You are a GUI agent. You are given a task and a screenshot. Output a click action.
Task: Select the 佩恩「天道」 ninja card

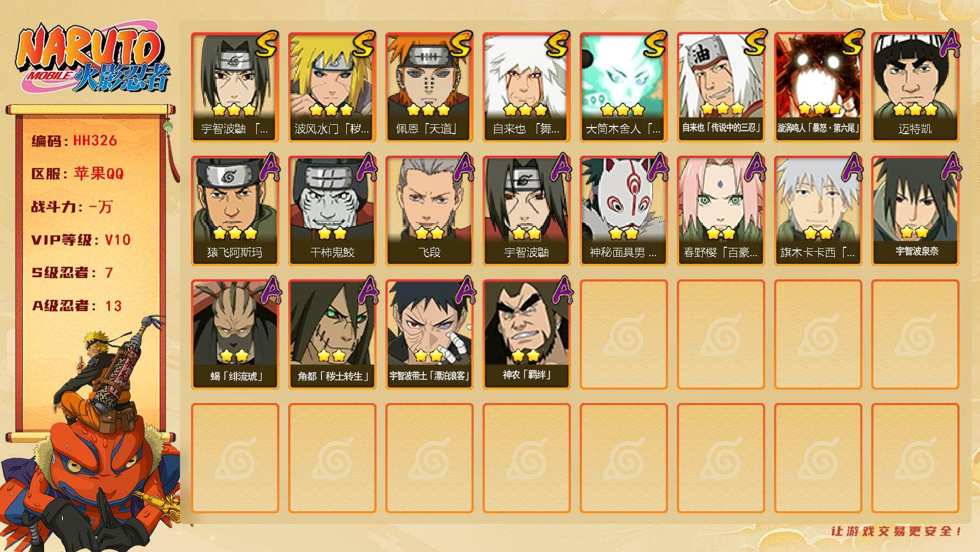click(x=429, y=87)
